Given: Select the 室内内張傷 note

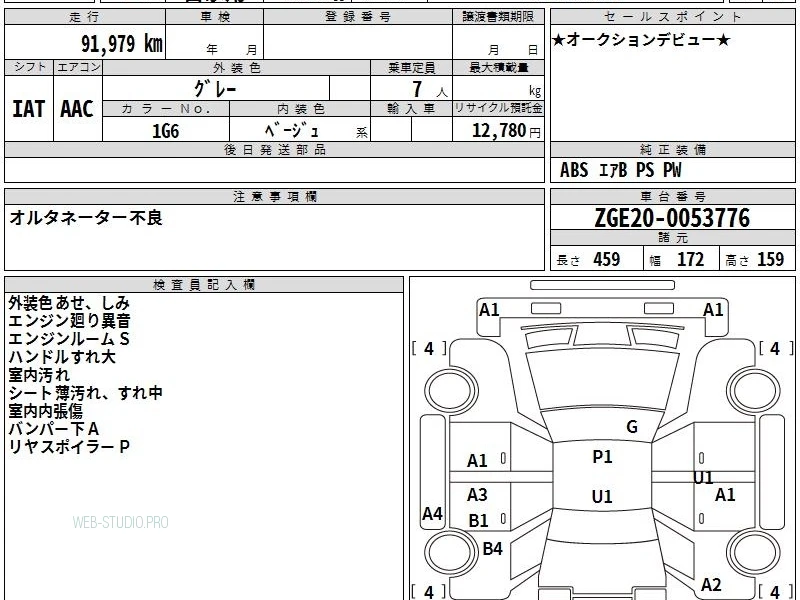Looking at the screenshot, I should [x=45, y=411].
